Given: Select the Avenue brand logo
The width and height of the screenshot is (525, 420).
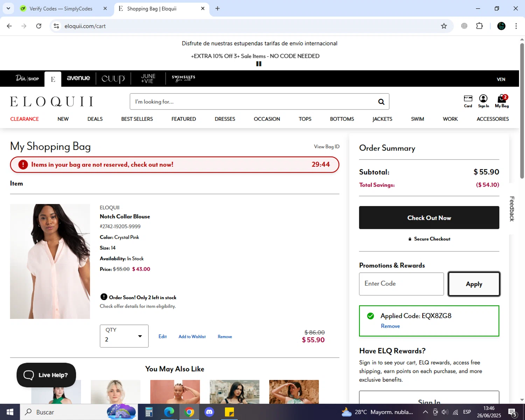Looking at the screenshot, I should pos(78,78).
